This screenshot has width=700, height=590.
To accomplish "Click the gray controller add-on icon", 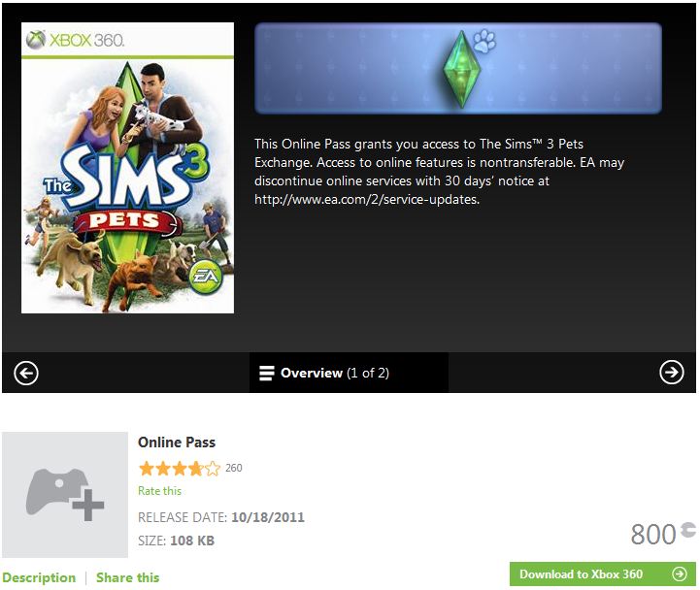I will pos(65,495).
